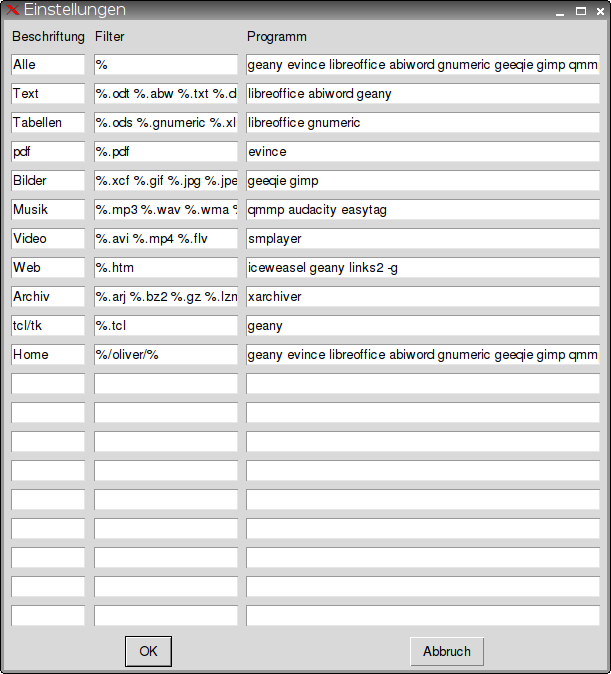This screenshot has height=674, width=611.
Task: Focus the '%.tcl' filter field
Action: tap(166, 325)
